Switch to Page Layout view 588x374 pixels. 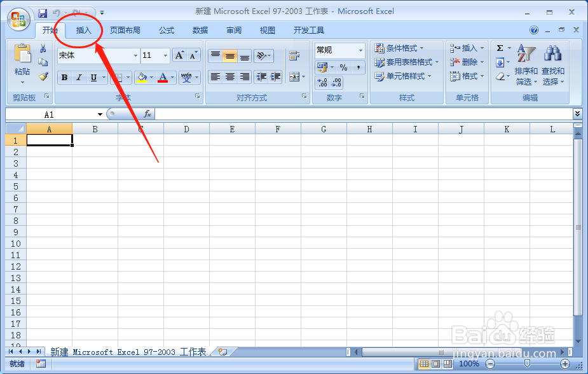(435, 363)
